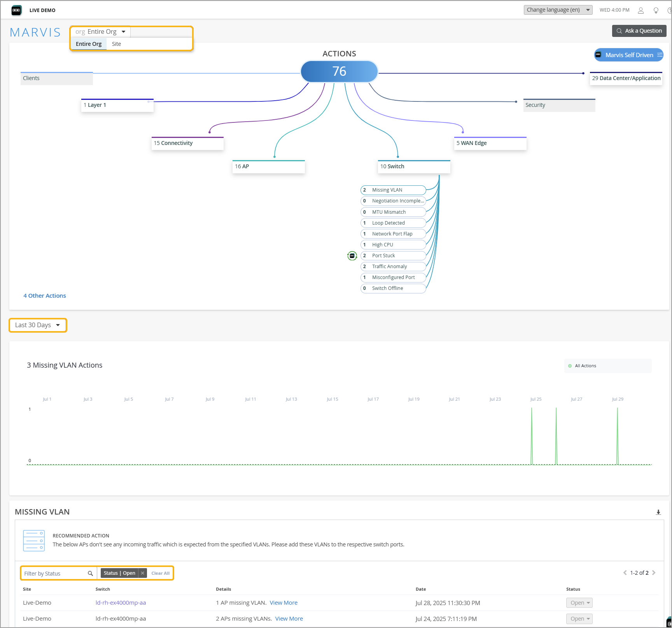Click the Switch column header
The height and width of the screenshot is (628, 672).
pyautogui.click(x=103, y=589)
